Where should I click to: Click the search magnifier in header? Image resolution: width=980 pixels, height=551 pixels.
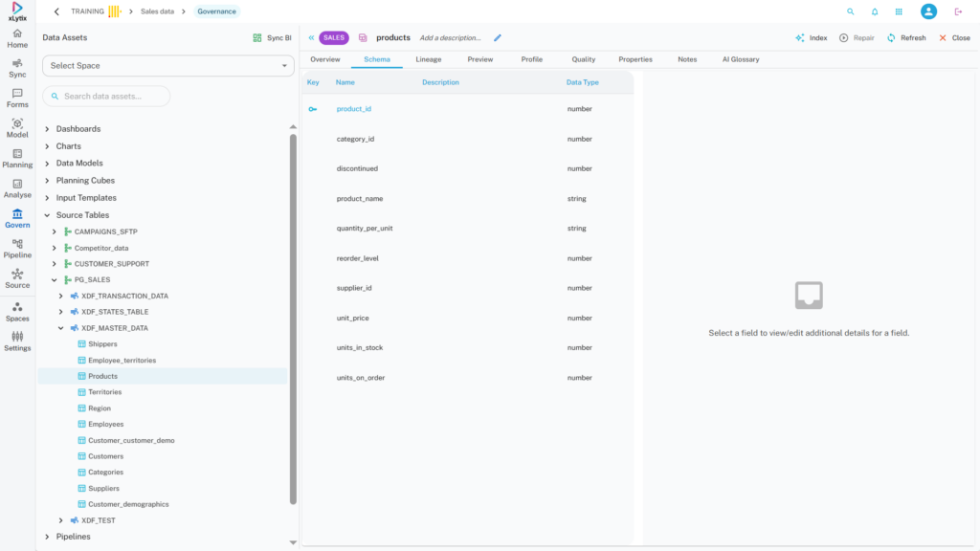pyautogui.click(x=851, y=11)
